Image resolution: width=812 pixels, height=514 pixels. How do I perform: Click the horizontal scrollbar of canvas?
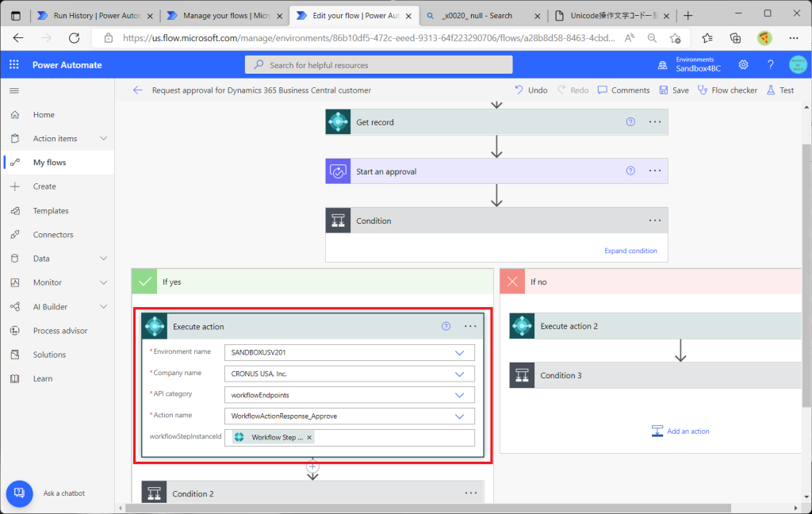point(427,508)
